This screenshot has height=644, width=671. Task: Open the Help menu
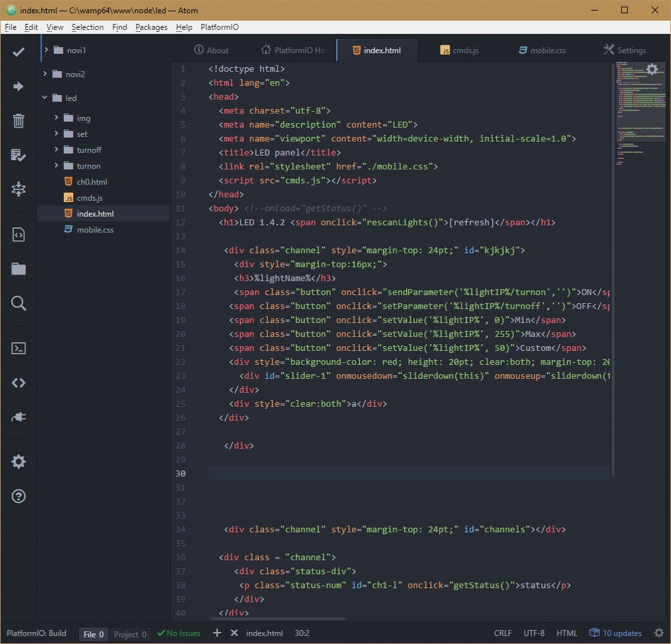[185, 27]
